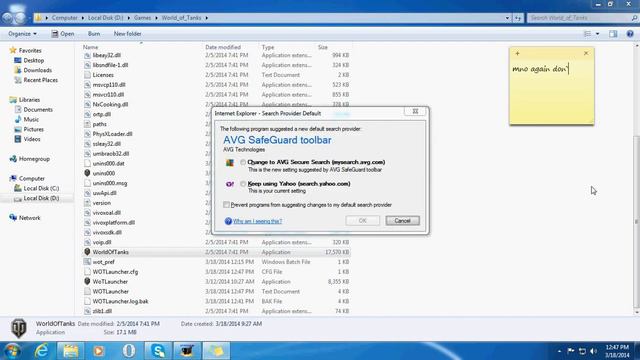
Task: Select the WOTLauncher.log.bak file
Action: pos(120,301)
